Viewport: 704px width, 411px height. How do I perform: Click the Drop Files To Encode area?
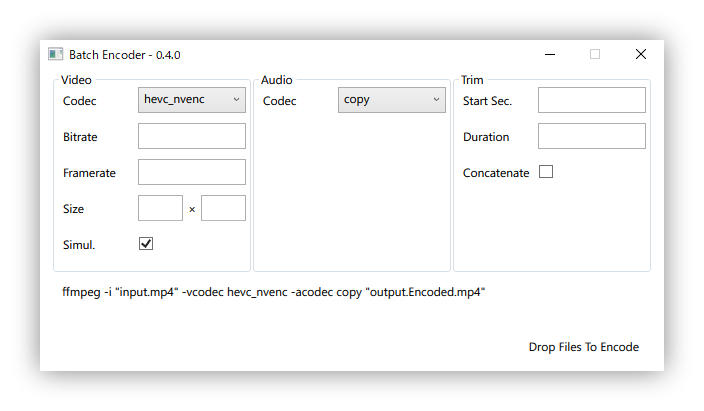pos(583,347)
